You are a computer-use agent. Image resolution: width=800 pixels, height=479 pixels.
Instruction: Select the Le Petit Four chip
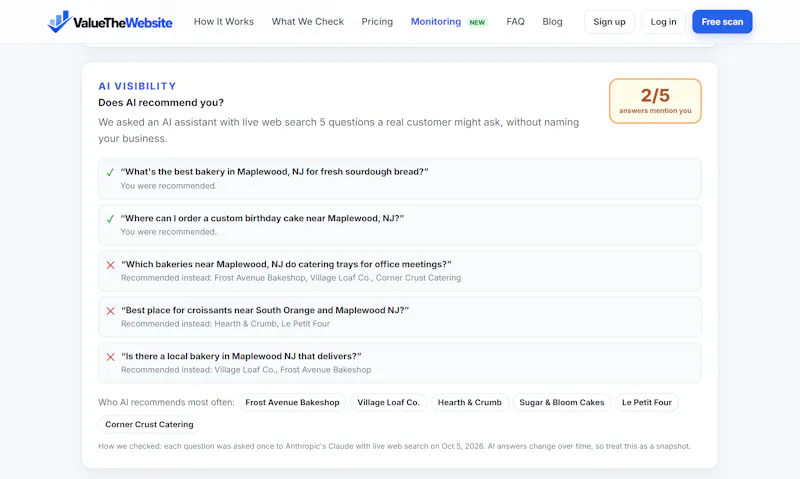click(x=646, y=402)
